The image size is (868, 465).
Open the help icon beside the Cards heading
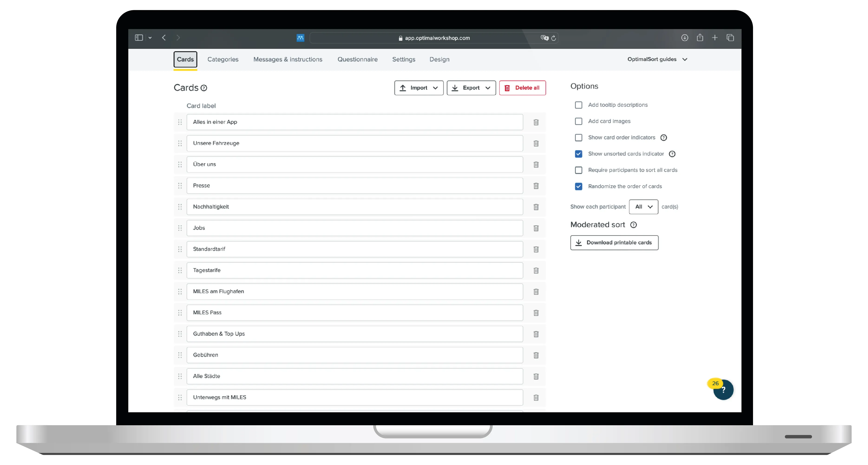(204, 88)
